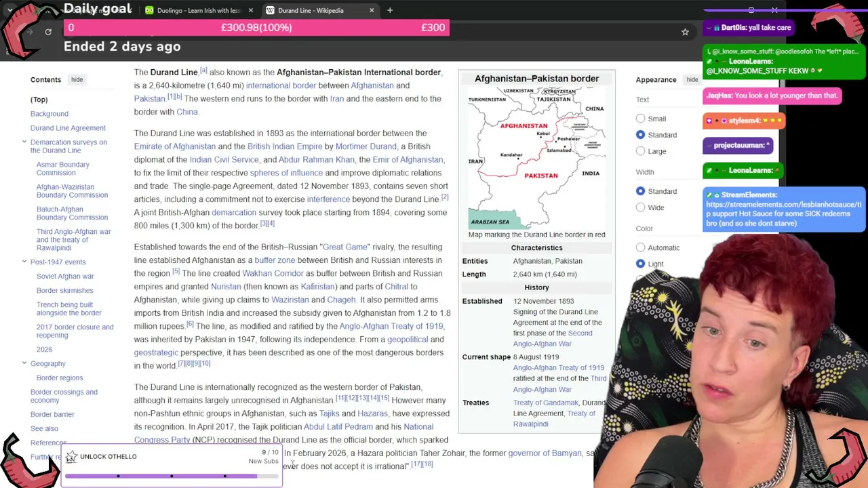Close the Duolingo tab
Screen dimensions: 868x488
click(250, 10)
